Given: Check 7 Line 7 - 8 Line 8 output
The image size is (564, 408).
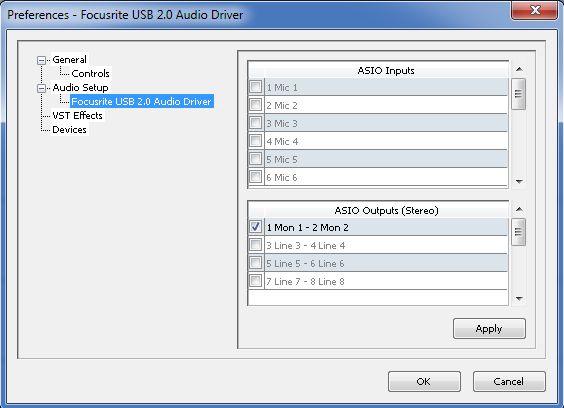Looking at the screenshot, I should tap(256, 281).
